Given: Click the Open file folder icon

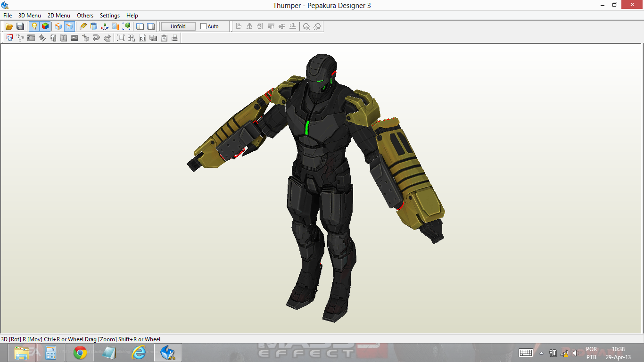Looking at the screenshot, I should (9, 26).
